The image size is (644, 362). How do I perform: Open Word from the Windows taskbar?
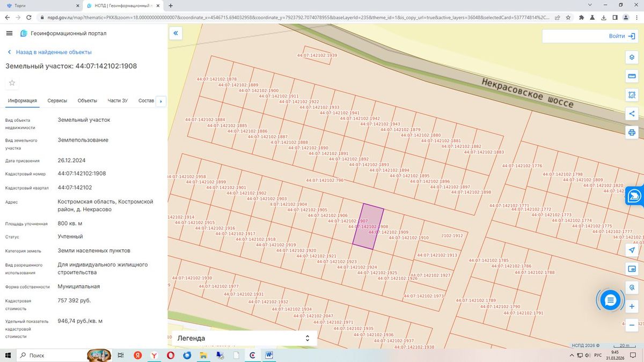tap(268, 355)
